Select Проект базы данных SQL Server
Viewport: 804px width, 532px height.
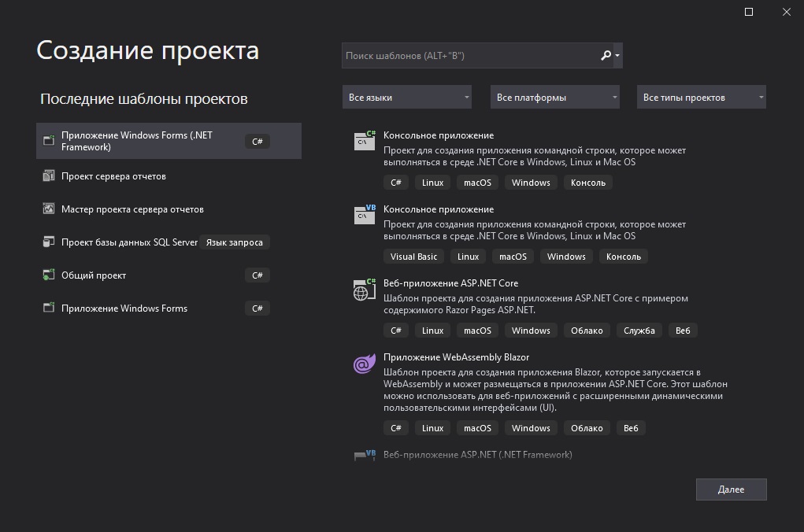point(169,242)
